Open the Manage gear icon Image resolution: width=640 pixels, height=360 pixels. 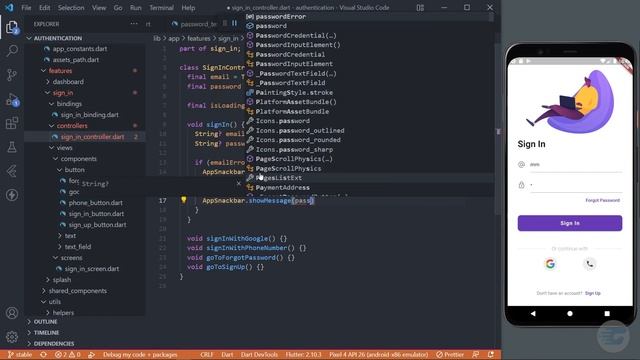pyautogui.click(x=12, y=336)
